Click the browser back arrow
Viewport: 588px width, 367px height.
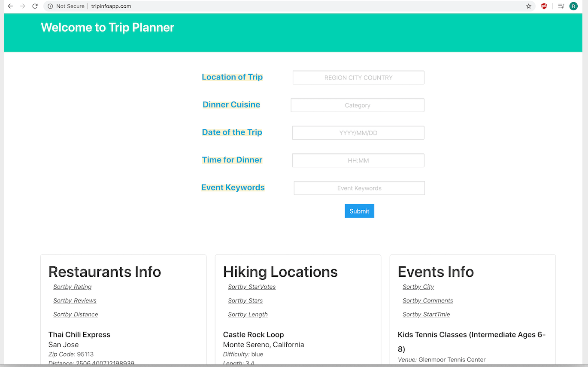(x=10, y=6)
